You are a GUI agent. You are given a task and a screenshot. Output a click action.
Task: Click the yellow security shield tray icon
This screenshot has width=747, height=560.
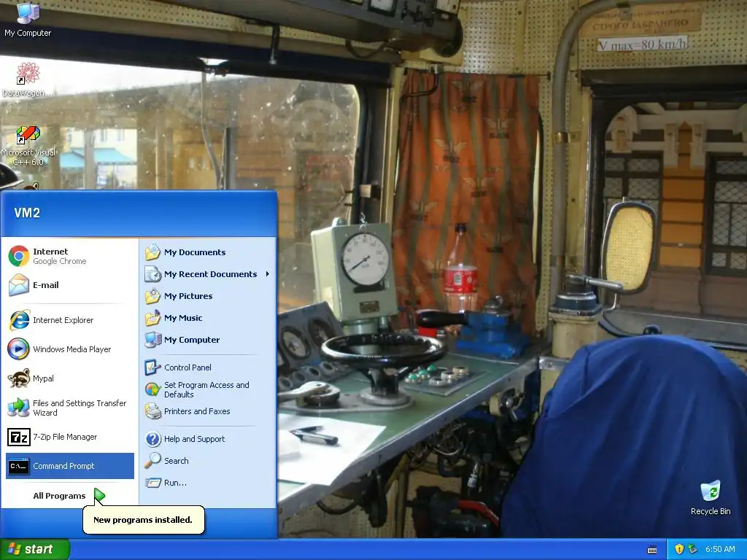tap(679, 549)
